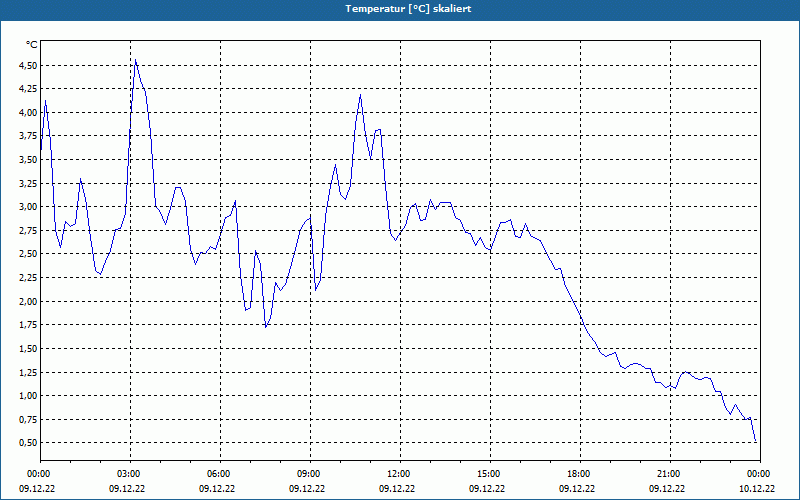
Task: Click the 2,00 y-axis label
Action: click(29, 301)
